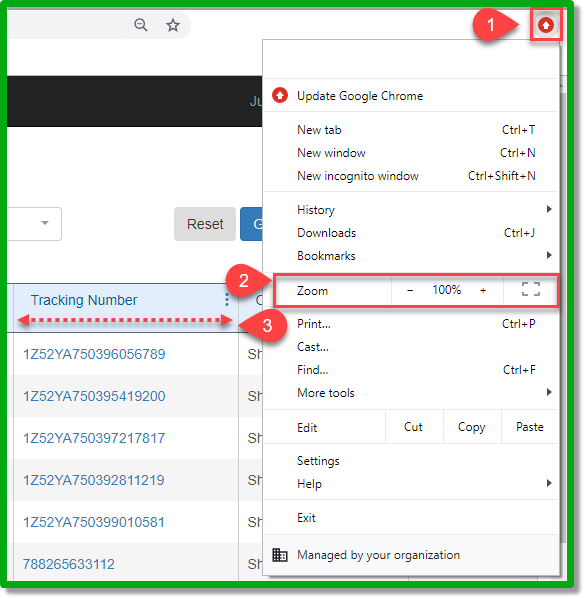Open tracking number 788265633112
Viewport: 585px width, 599px height.
pos(68,564)
